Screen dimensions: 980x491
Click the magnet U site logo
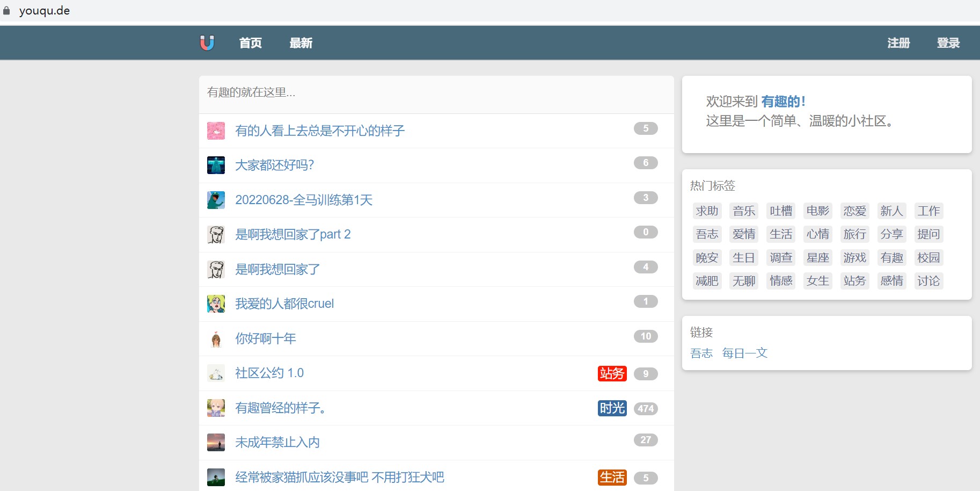click(207, 42)
